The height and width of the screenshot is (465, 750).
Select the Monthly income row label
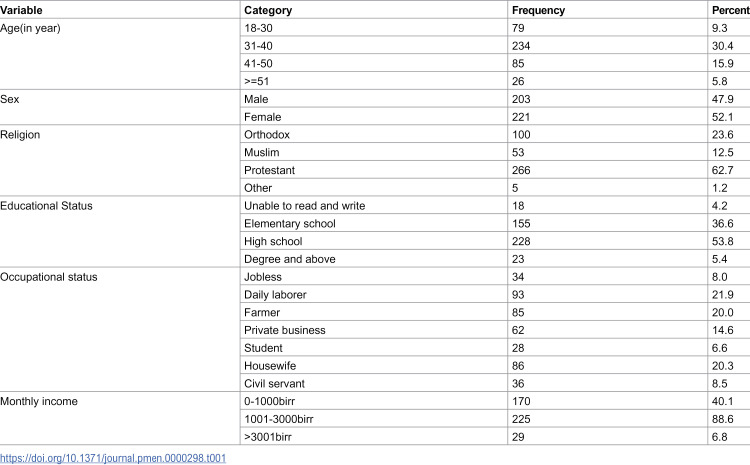pos(39,401)
